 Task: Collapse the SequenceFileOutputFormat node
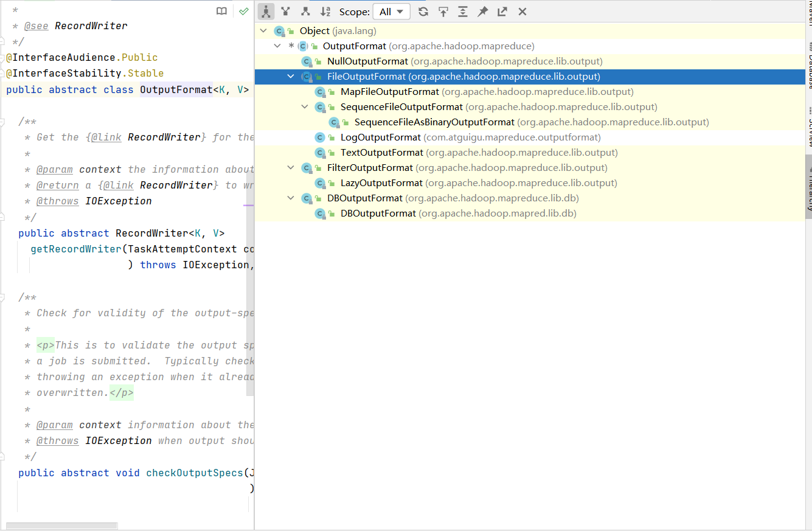click(305, 107)
